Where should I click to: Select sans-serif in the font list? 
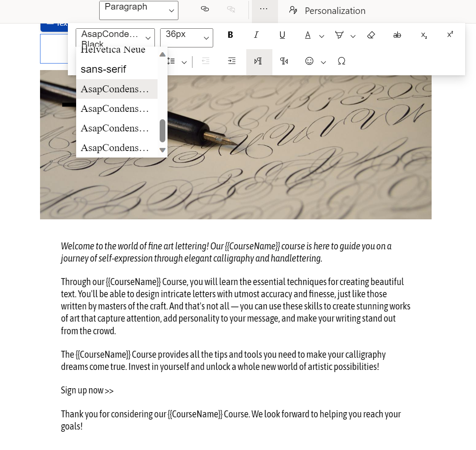point(103,69)
